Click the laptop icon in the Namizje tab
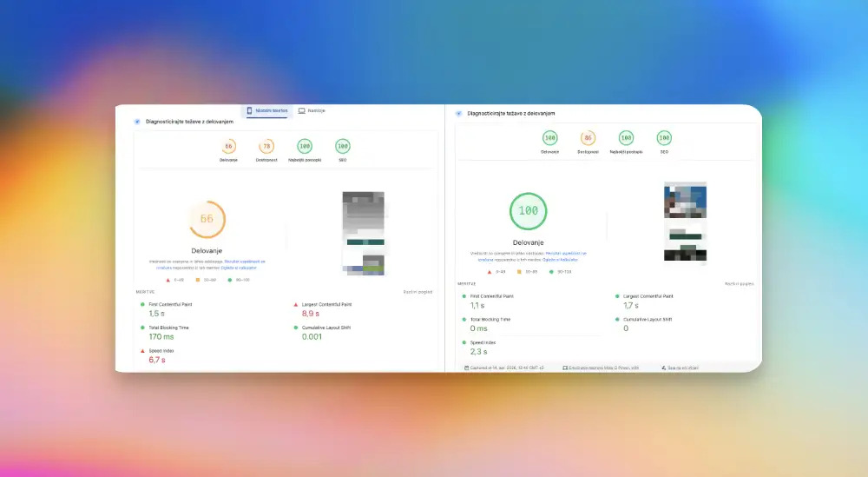 302,111
